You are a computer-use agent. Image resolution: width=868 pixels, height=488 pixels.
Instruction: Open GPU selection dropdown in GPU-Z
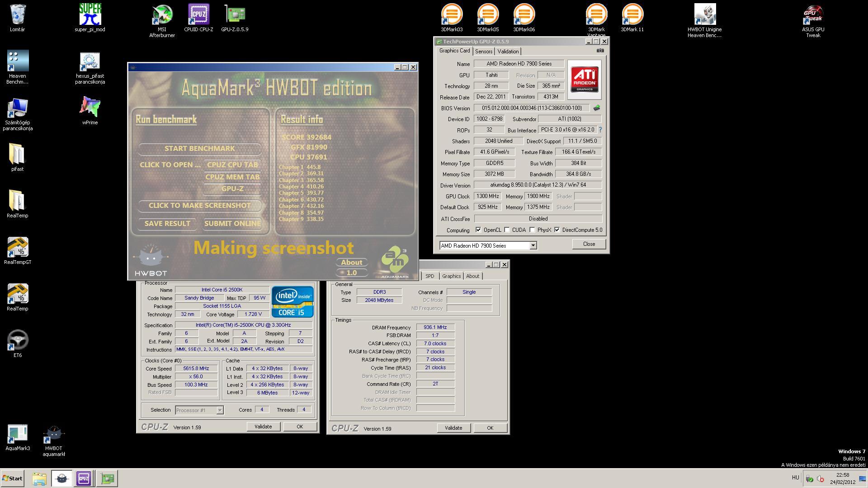pos(533,245)
